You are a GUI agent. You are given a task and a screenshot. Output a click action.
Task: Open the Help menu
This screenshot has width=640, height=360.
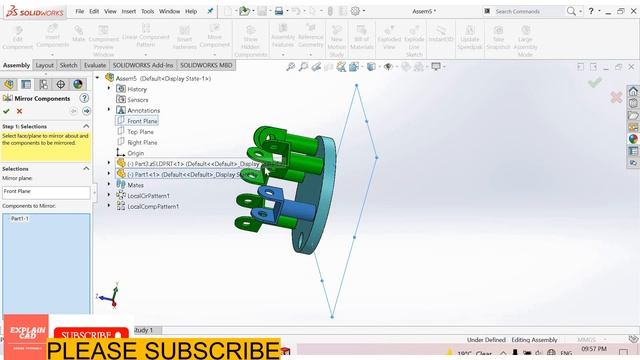191,11
